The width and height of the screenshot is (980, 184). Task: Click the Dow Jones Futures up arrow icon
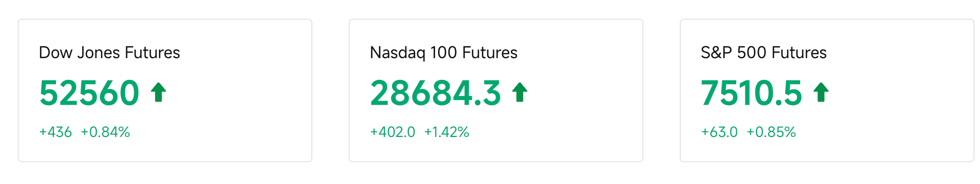tap(158, 93)
